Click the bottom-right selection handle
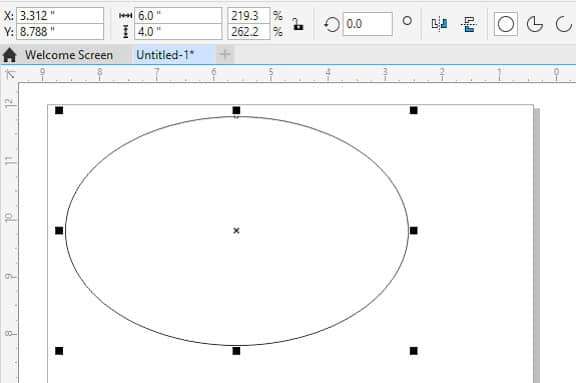The width and height of the screenshot is (576, 383). (x=414, y=351)
